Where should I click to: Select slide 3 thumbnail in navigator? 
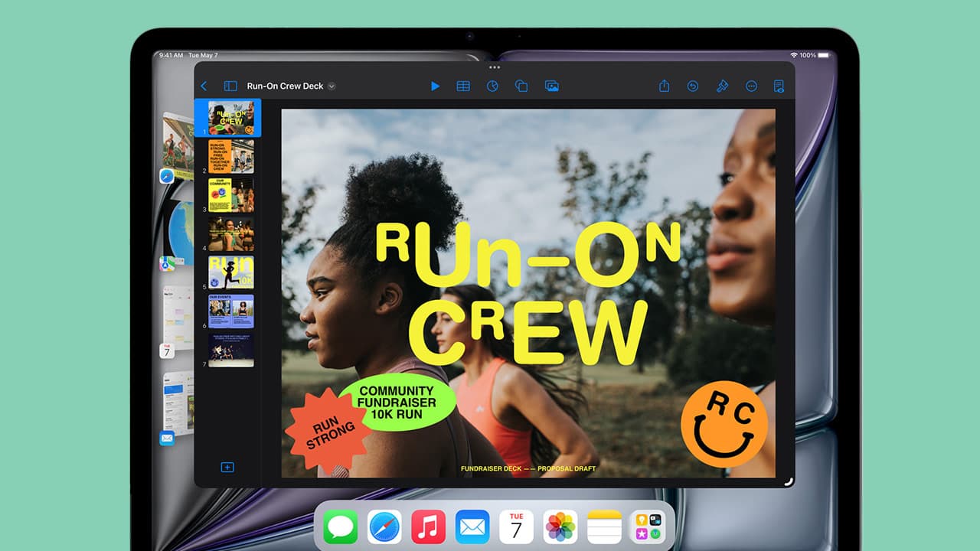230,195
